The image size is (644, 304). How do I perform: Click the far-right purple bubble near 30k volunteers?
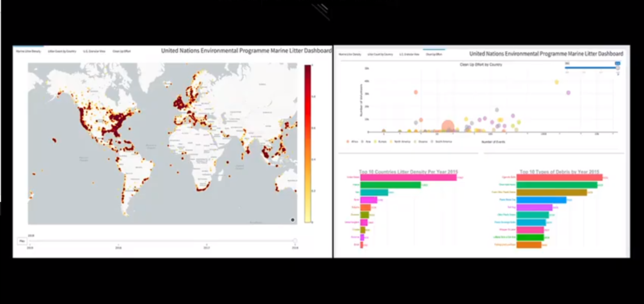(568, 92)
